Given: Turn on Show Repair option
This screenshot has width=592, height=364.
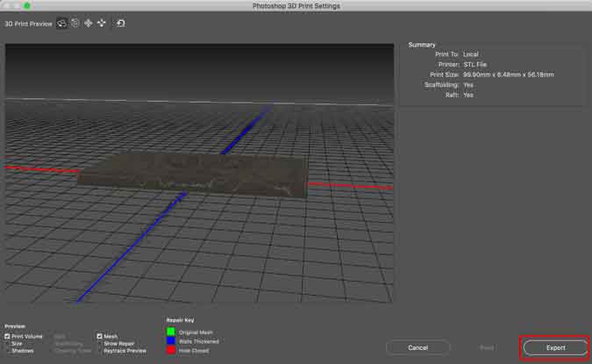Looking at the screenshot, I should click(100, 343).
